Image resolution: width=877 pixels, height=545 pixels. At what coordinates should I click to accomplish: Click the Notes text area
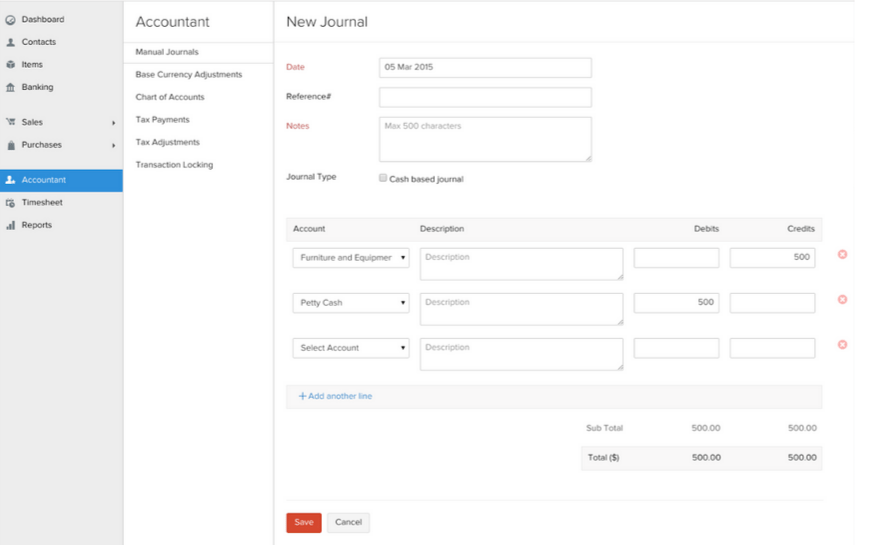coord(485,139)
